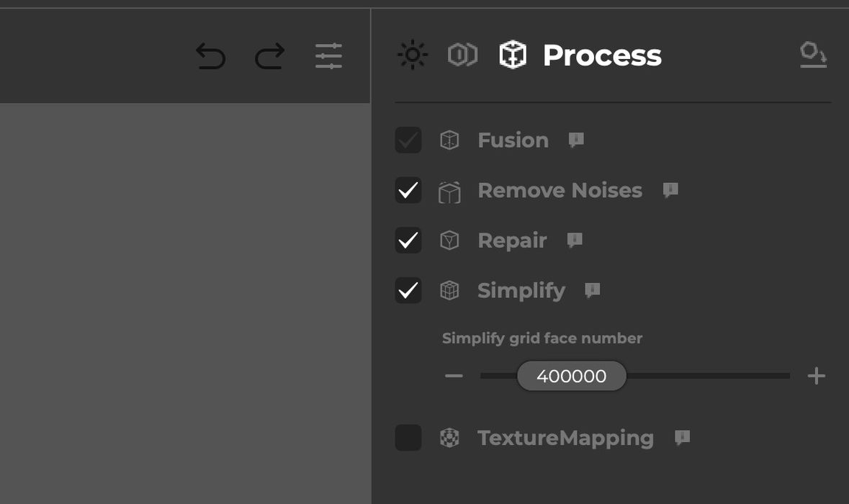849x504 pixels.
Task: Show info tooltip for Repair
Action: click(x=575, y=240)
